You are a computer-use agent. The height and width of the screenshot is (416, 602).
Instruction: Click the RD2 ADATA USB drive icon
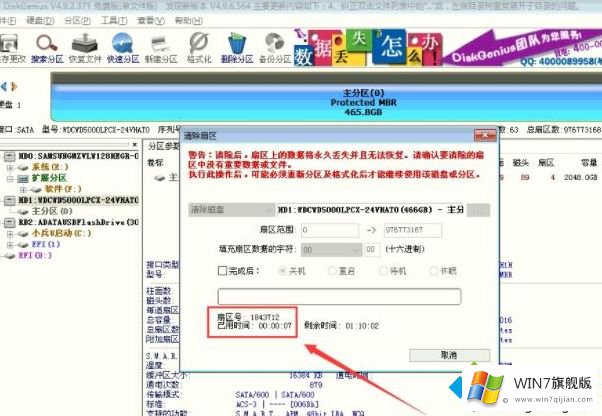point(10,223)
